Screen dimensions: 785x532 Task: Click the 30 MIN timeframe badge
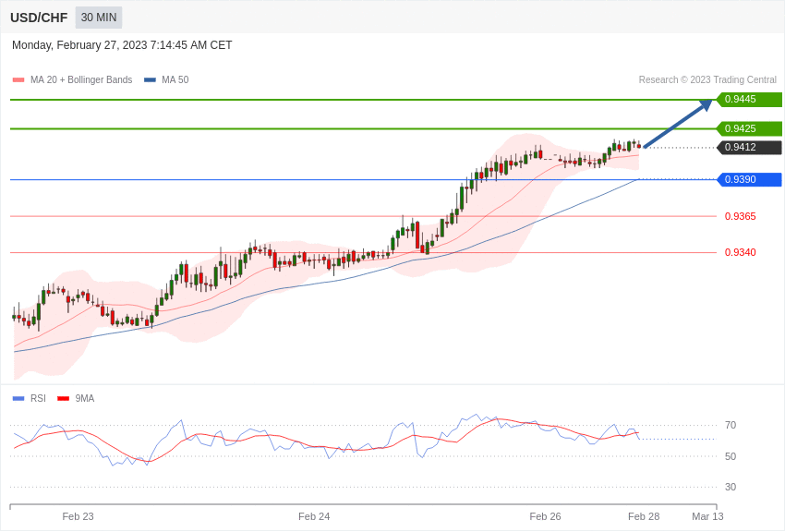(99, 18)
